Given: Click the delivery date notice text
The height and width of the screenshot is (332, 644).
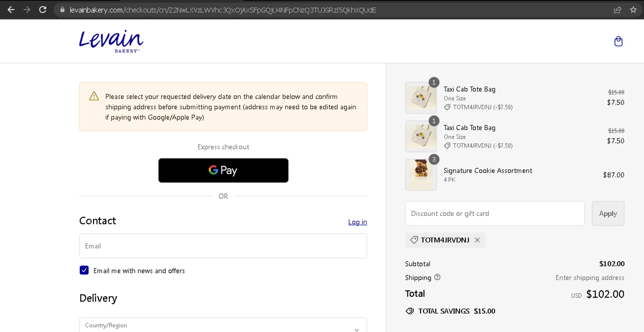Looking at the screenshot, I should (231, 107).
